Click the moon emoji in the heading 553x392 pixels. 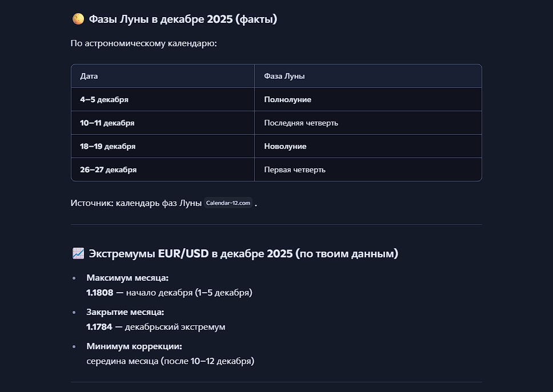[78, 19]
